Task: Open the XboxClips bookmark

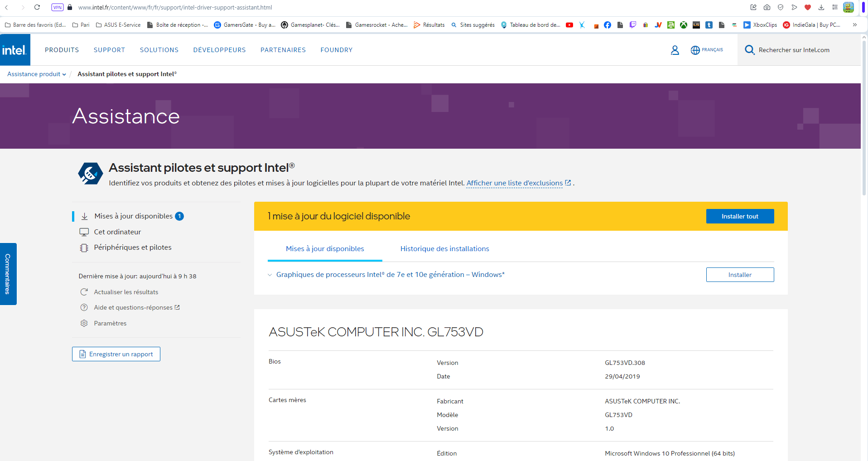Action: (x=760, y=25)
